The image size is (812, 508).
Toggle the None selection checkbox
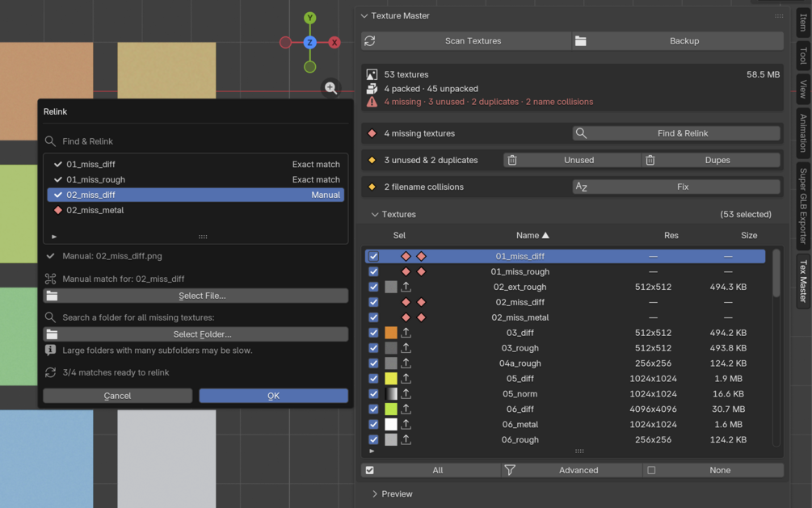[651, 470]
